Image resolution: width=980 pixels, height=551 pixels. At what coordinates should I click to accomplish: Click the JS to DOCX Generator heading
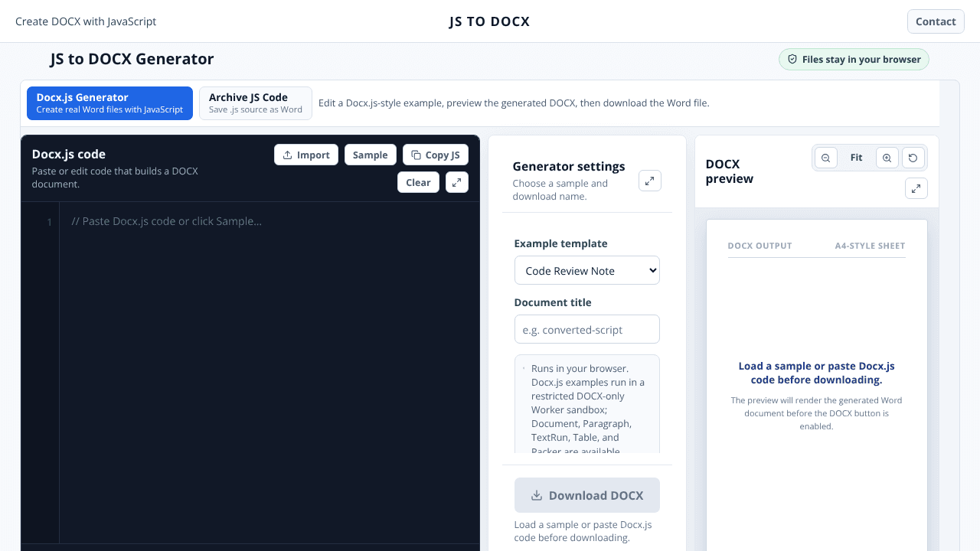[132, 59]
